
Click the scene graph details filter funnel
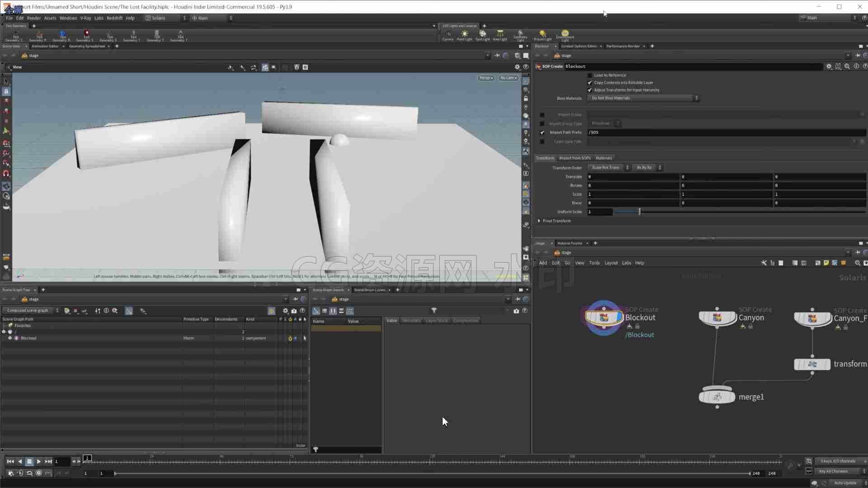434,310
